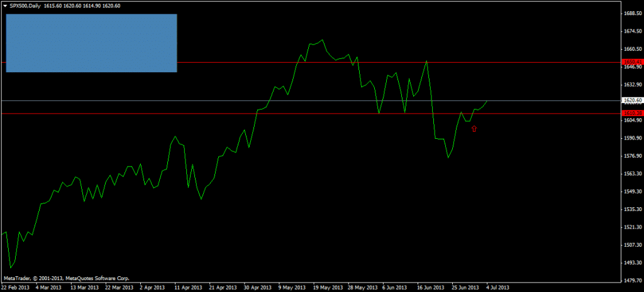Click the 6 Jun 2013 date label

395,288
